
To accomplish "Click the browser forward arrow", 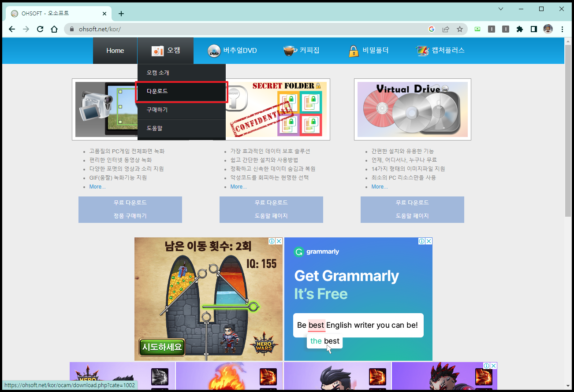I will (26, 29).
